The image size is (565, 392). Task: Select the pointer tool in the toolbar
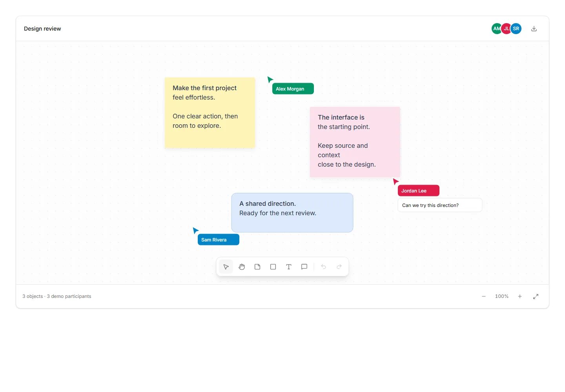click(226, 267)
